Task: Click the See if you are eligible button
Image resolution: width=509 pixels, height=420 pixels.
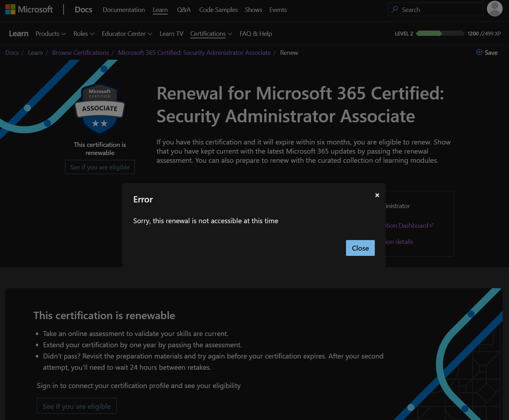Action: tap(100, 167)
